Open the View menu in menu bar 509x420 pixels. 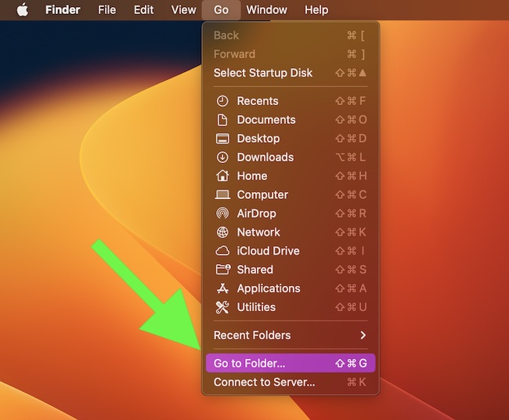pyautogui.click(x=183, y=10)
